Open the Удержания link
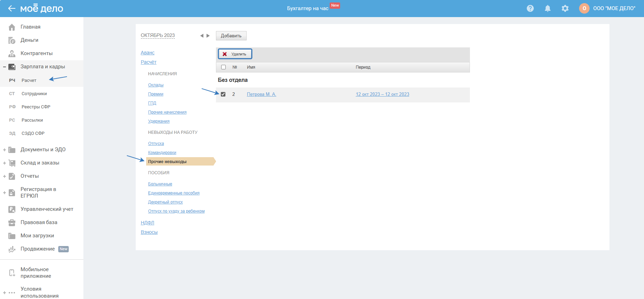 point(159,121)
